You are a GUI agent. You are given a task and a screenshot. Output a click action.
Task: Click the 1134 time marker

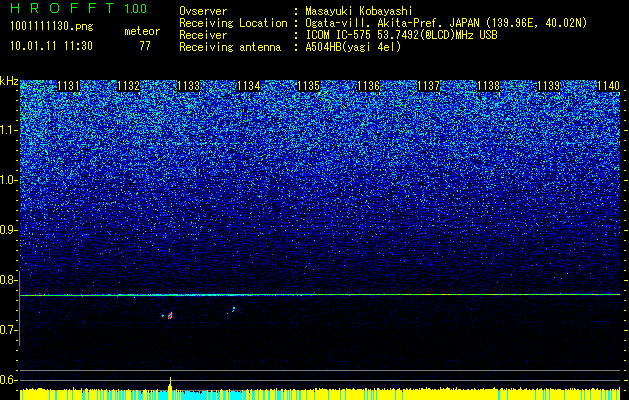pyautogui.click(x=248, y=86)
